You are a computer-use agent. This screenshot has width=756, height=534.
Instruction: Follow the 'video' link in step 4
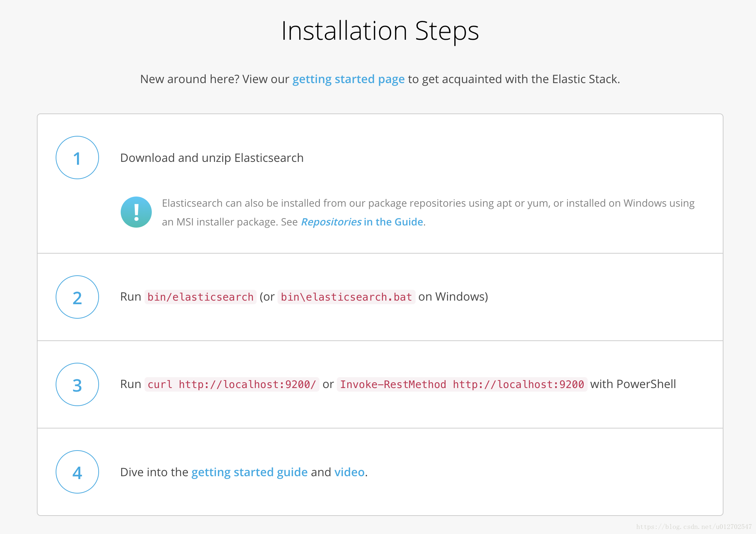[349, 472]
